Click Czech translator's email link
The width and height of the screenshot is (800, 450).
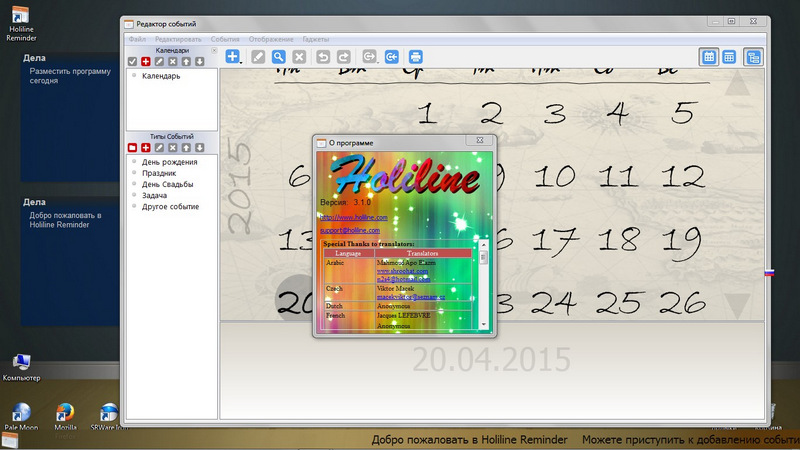(411, 296)
